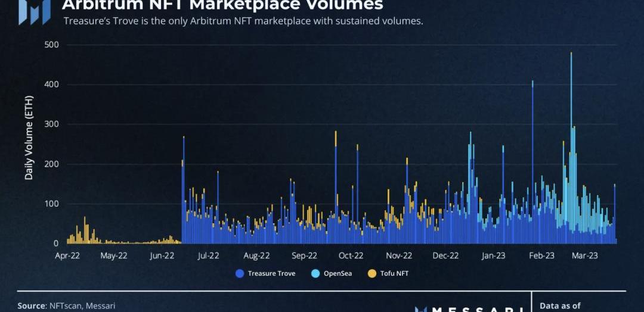Click the 'Source: NFTscan, Messari' text
Screen dimensions: 644x312
tap(66, 305)
